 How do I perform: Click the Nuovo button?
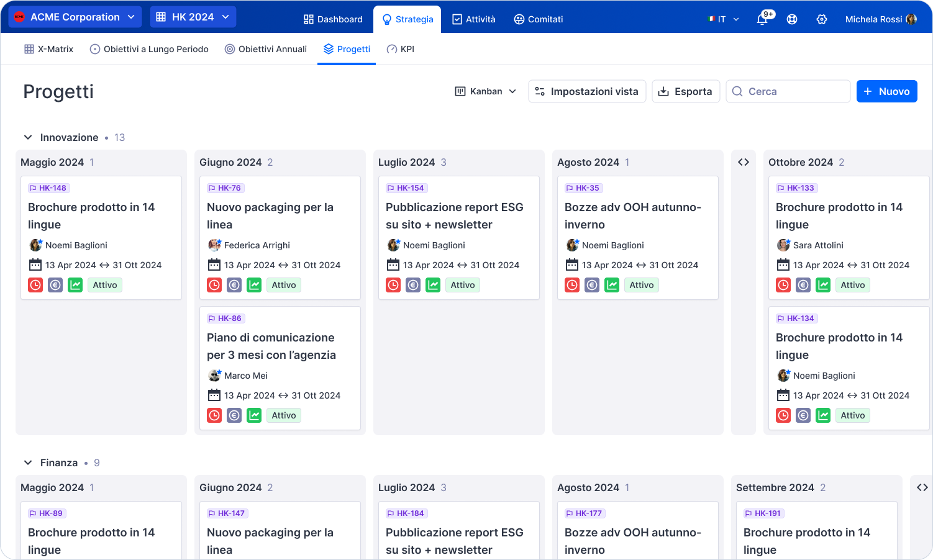coord(887,91)
